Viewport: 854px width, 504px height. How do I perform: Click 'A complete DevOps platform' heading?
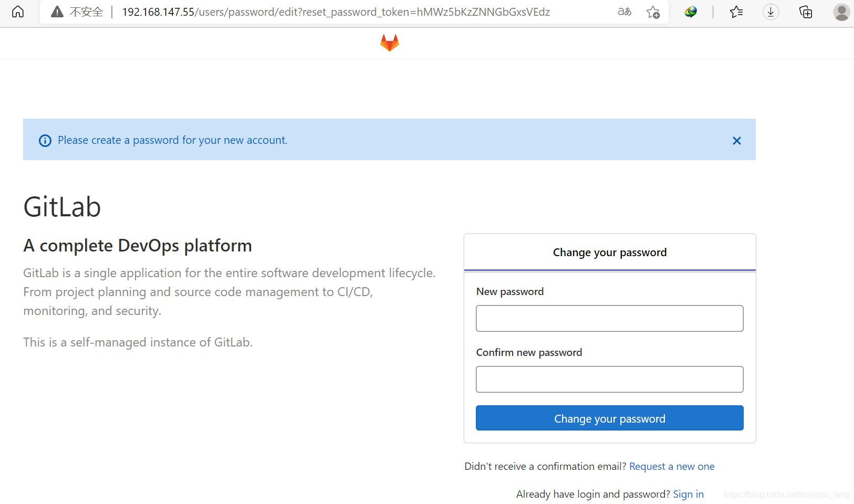[x=138, y=246]
